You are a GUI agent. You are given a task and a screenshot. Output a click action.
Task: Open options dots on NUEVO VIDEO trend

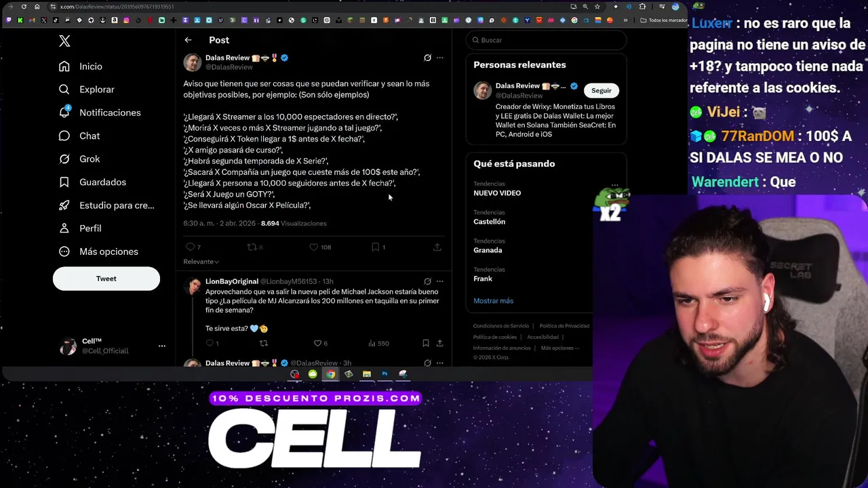(x=615, y=185)
